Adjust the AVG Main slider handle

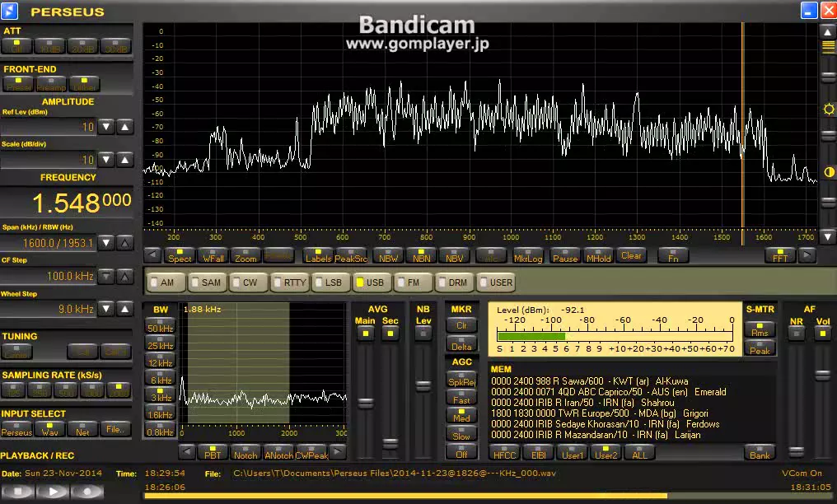point(366,403)
